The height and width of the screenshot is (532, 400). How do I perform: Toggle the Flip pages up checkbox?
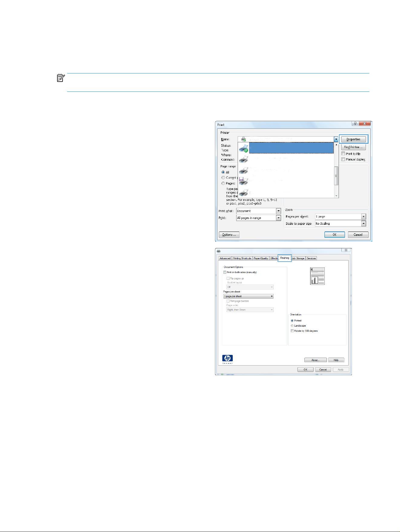[228, 278]
